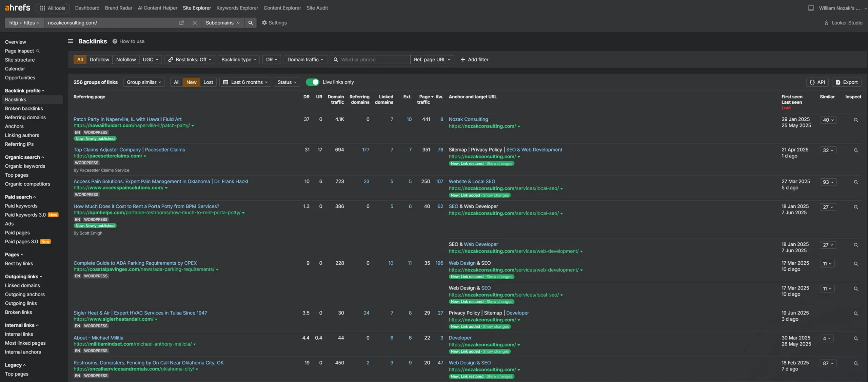Screen dimensions: 868x382
Task: Go to Dashboard
Action: pos(87,8)
